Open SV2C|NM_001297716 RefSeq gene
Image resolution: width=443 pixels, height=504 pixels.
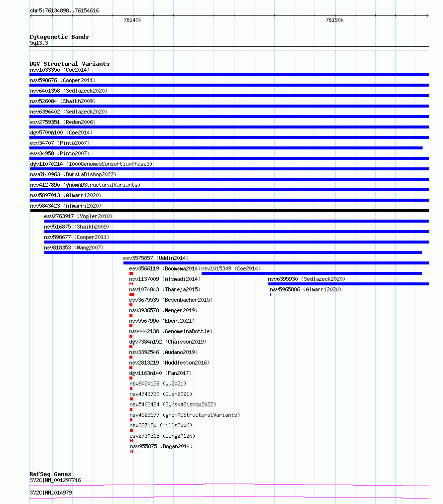pyautogui.click(x=55, y=480)
